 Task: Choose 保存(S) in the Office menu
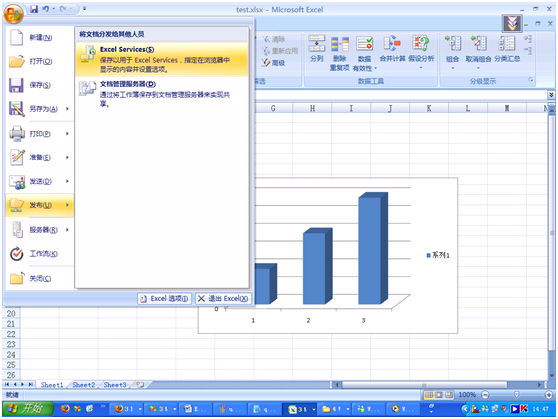(39, 85)
